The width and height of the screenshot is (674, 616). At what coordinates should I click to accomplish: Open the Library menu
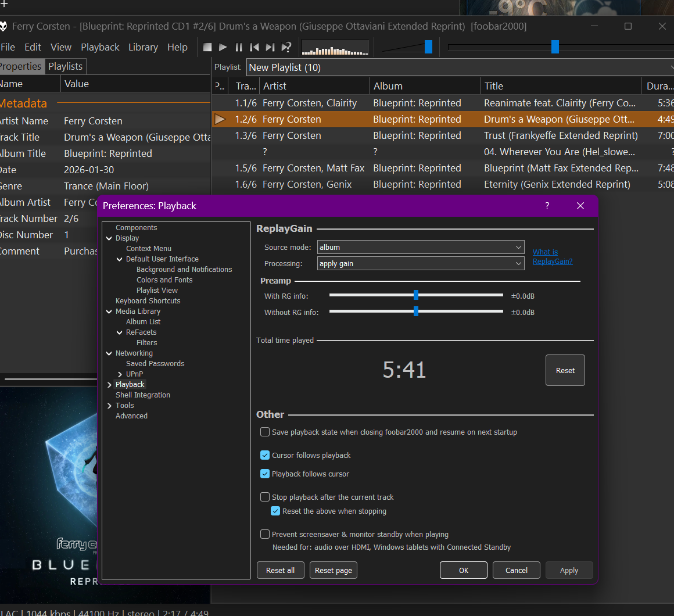click(x=143, y=47)
